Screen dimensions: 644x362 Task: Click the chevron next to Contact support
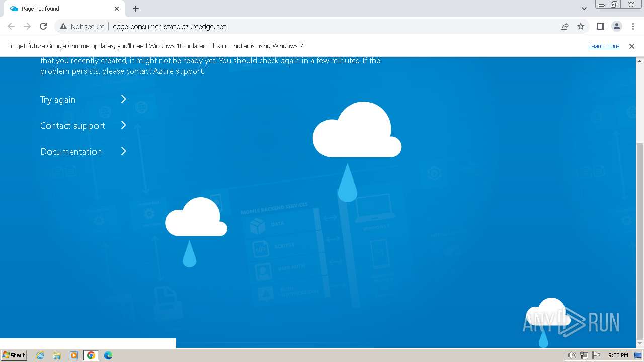(x=124, y=125)
